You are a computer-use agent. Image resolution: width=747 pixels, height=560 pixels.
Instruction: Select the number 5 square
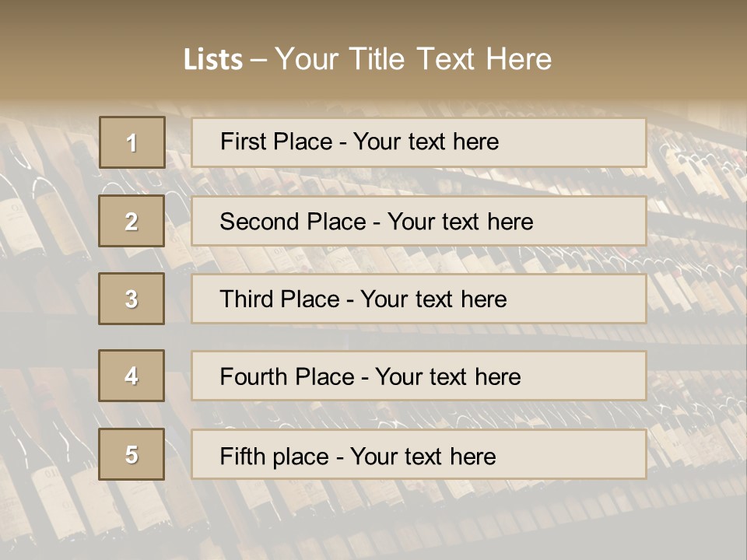(x=132, y=454)
